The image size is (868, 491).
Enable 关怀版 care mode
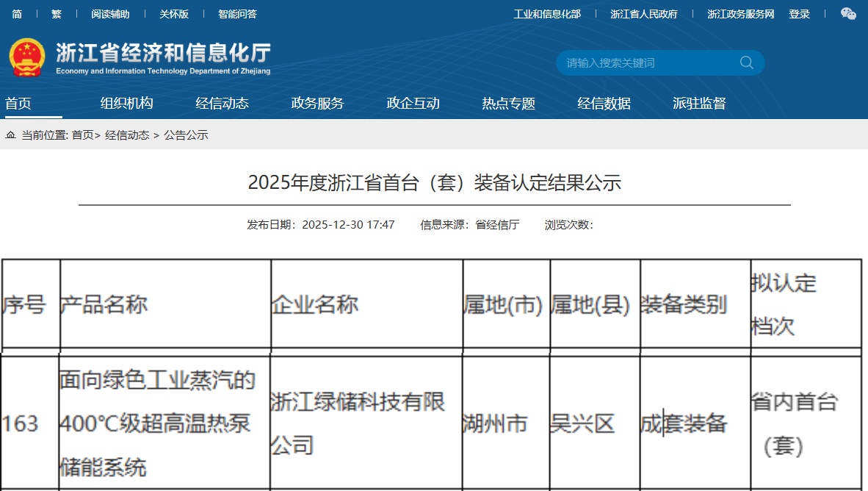174,14
